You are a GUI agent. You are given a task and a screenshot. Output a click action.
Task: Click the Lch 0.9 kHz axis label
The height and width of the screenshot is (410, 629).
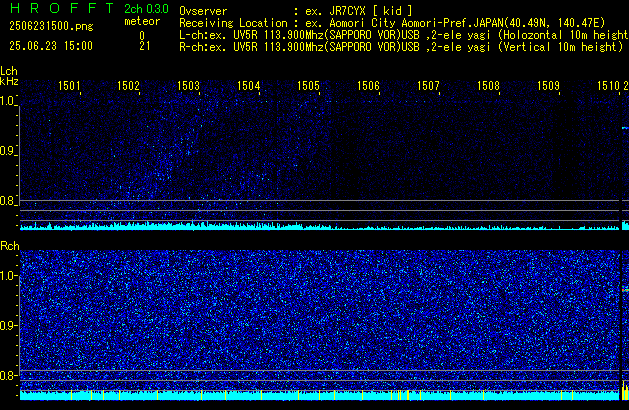pyautogui.click(x=7, y=151)
